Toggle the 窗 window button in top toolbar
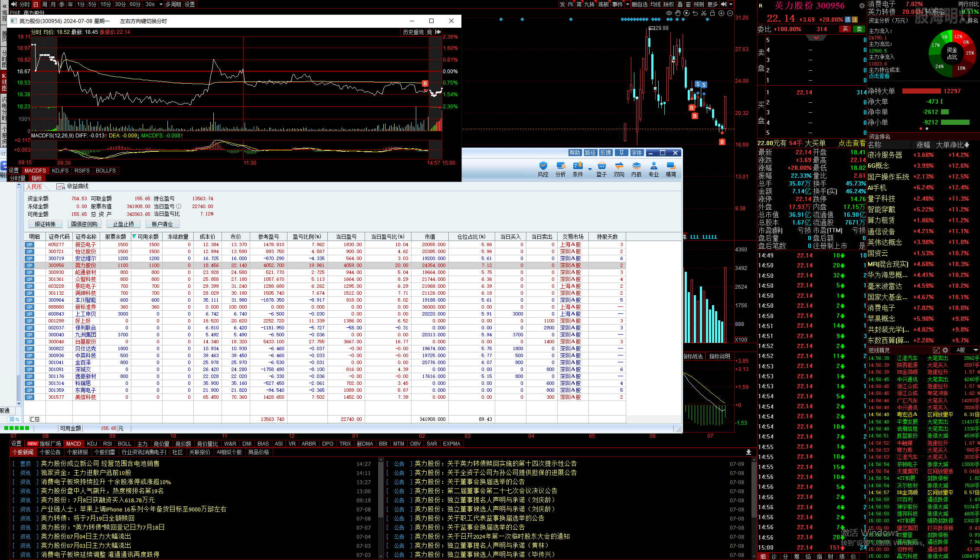Image resolution: width=980 pixels, height=560 pixels. tap(689, 4)
